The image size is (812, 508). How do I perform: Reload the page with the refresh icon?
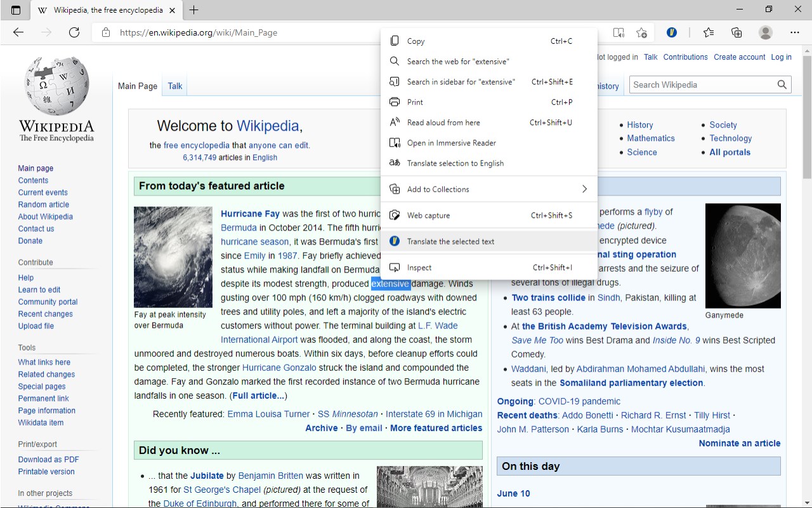pyautogui.click(x=74, y=32)
